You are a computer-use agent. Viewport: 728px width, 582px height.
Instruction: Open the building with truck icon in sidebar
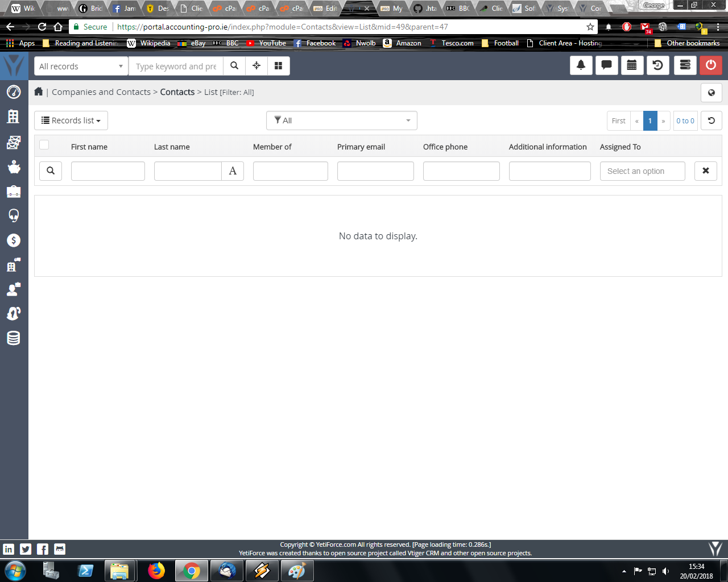pyautogui.click(x=14, y=265)
